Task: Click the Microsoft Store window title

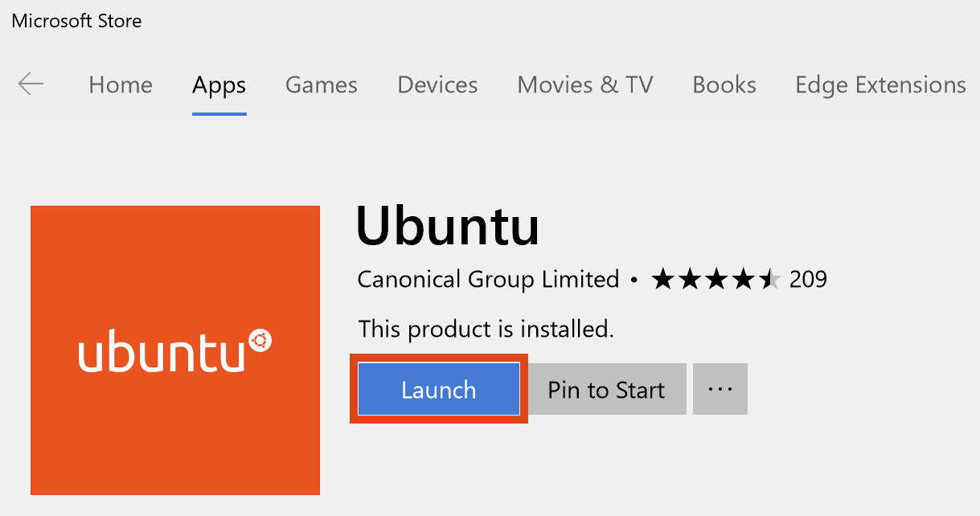Action: 76,22
